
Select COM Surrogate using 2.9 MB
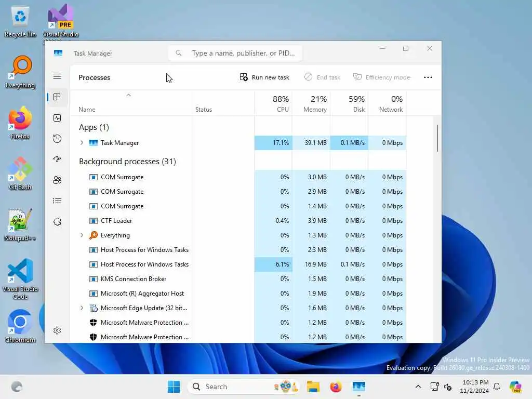(238, 192)
